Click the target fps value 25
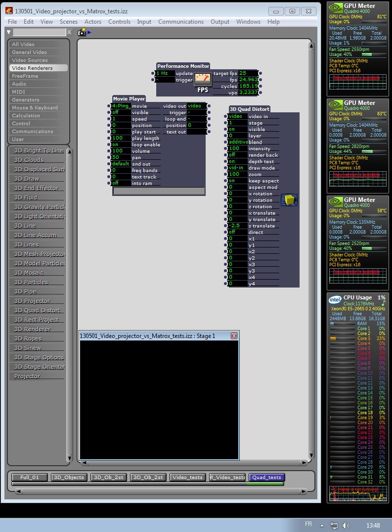The width and height of the screenshot is (392, 532). (x=248, y=73)
